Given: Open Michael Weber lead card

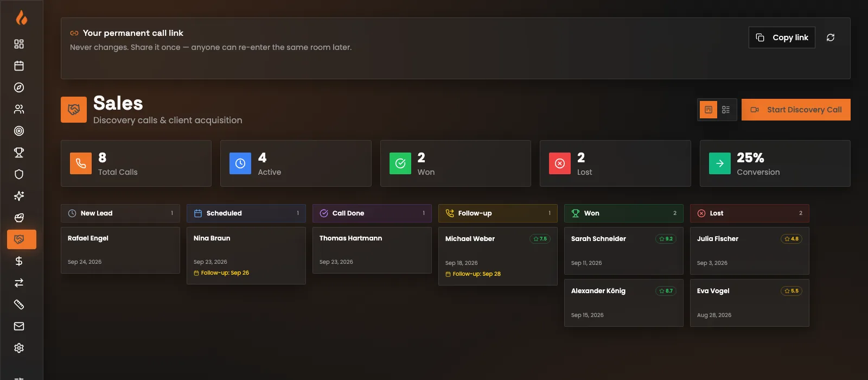Looking at the screenshot, I should pos(498,256).
